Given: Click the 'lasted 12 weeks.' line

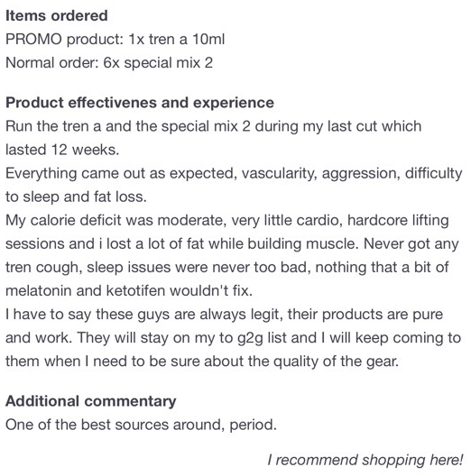Looking at the screenshot, I should click(62, 150).
